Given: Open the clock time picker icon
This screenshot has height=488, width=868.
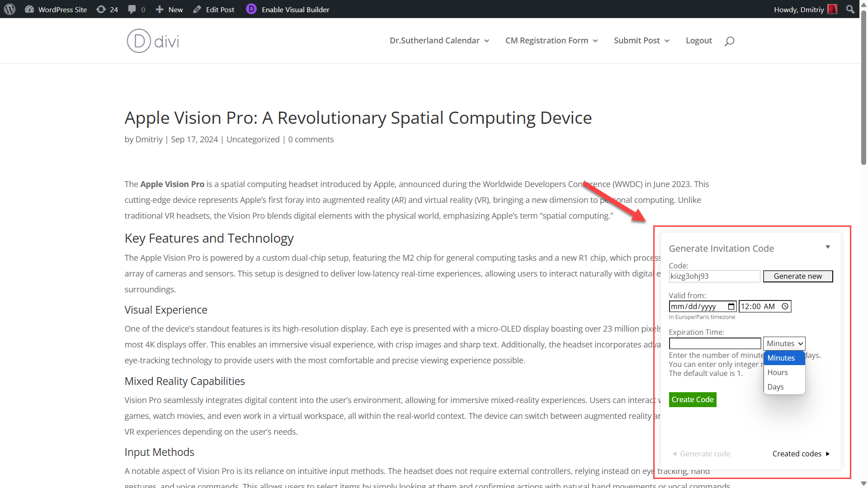Looking at the screenshot, I should (x=785, y=306).
